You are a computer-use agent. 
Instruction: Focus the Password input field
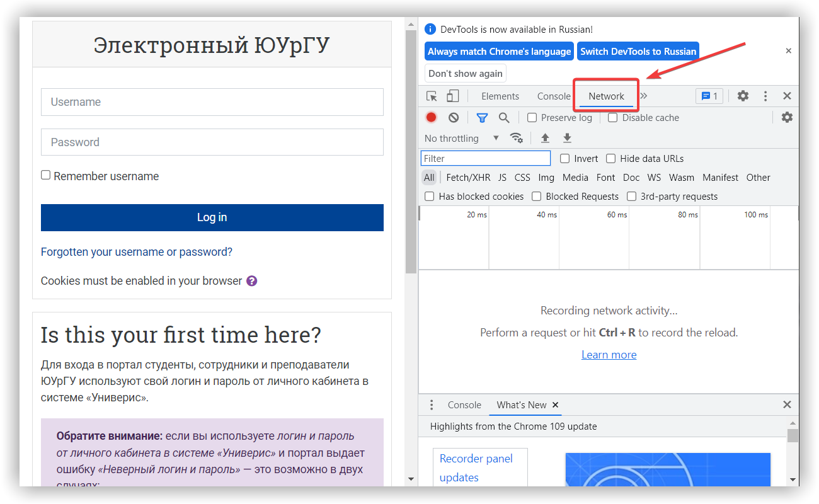coord(212,142)
